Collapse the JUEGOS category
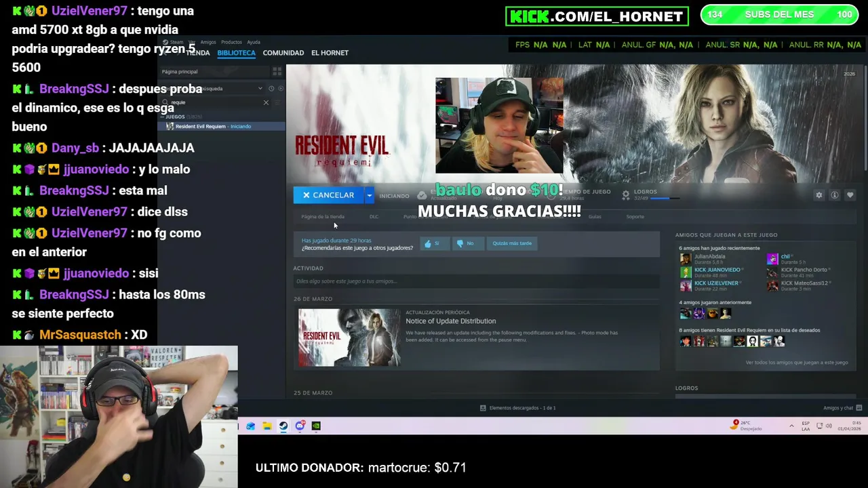 (174, 117)
